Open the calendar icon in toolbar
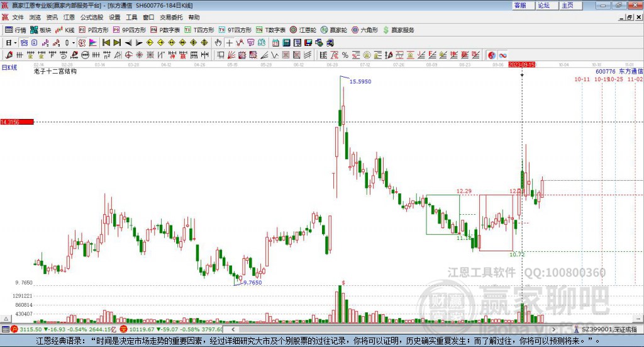This screenshot has height=347, width=644. tap(275, 43)
